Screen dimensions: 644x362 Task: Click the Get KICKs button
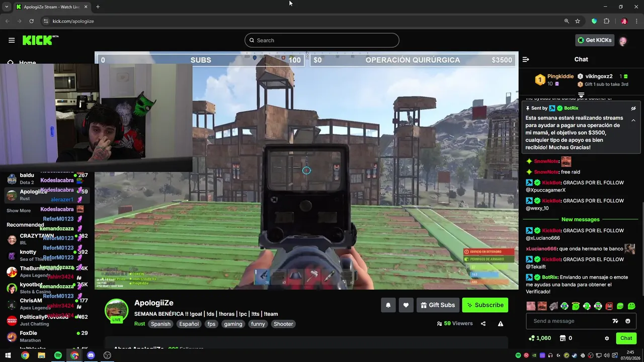click(595, 40)
